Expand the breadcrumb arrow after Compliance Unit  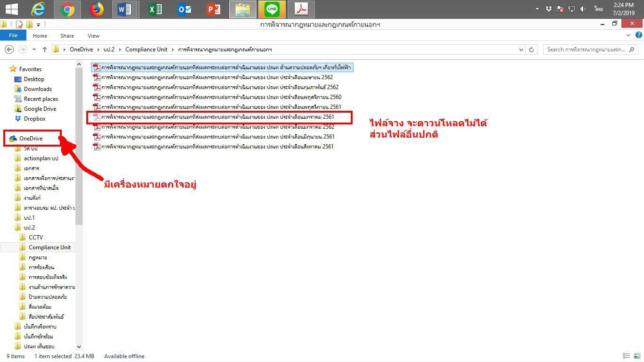(173, 49)
